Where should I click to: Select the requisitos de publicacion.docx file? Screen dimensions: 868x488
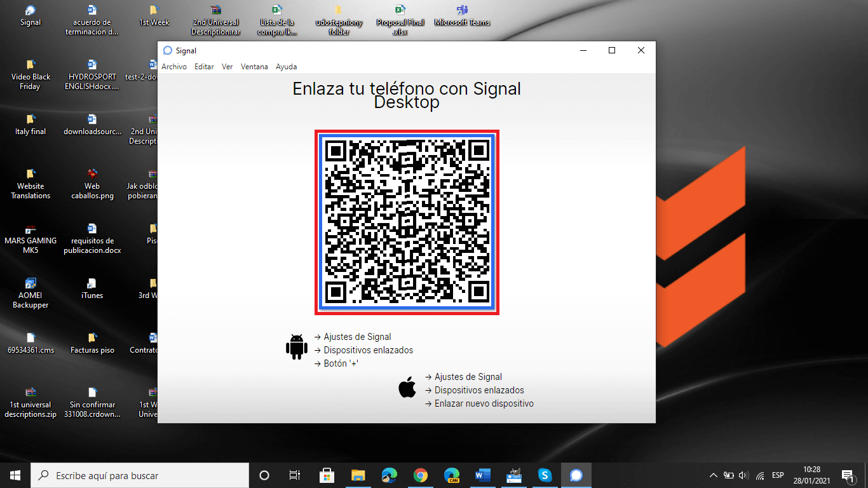tap(92, 239)
